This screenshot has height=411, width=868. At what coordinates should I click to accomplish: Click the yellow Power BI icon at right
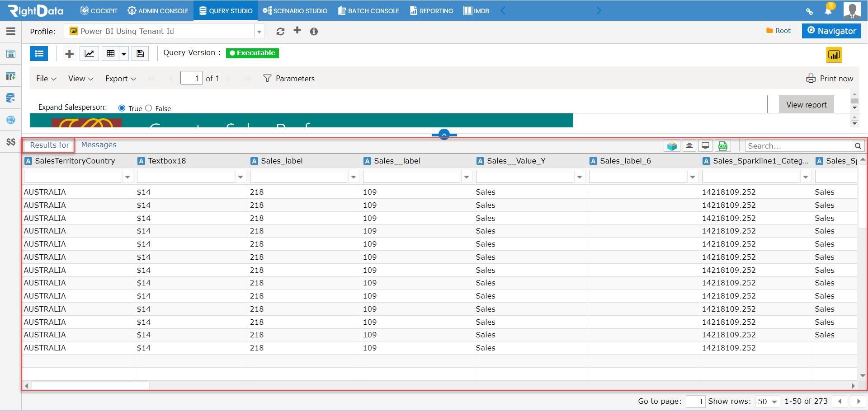[x=834, y=55]
